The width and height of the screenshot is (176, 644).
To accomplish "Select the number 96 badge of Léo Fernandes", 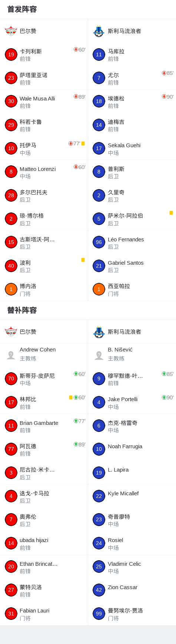I will point(99,242).
